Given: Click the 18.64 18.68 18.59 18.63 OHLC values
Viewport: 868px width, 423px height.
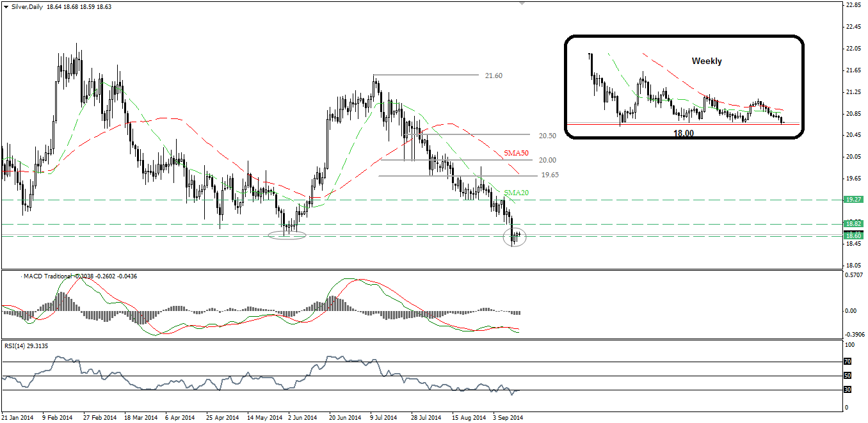Looking at the screenshot, I should [x=79, y=7].
